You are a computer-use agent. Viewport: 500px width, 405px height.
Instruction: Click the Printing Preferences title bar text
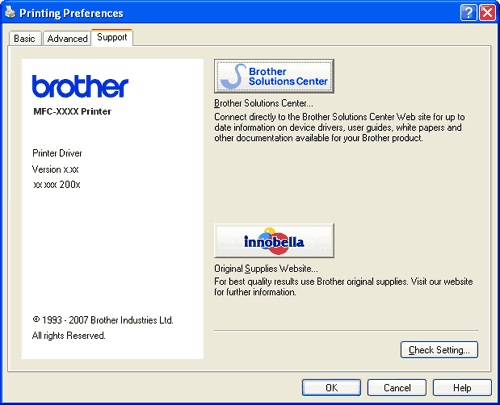(71, 13)
